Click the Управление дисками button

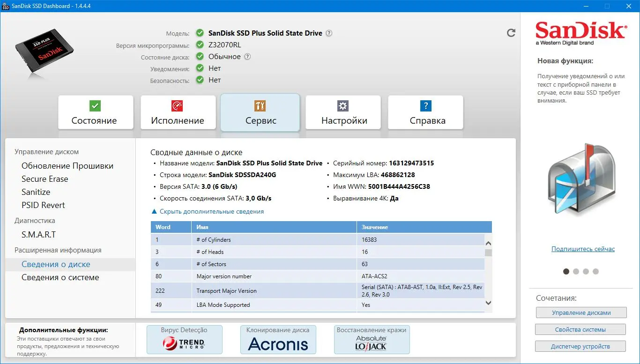click(x=581, y=312)
